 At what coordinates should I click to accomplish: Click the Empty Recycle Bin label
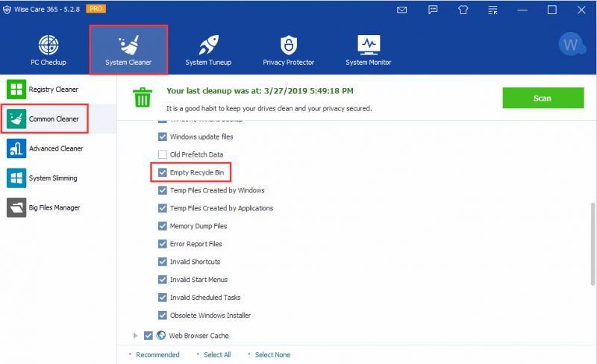[197, 172]
